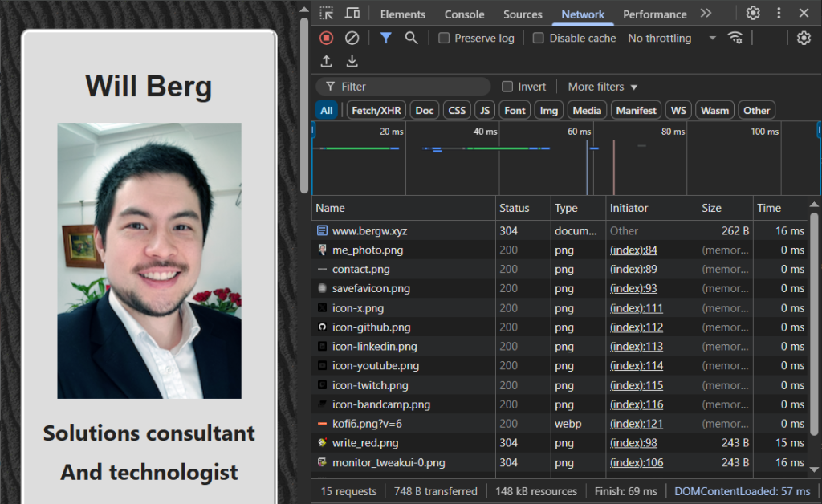Enable the Preserve log checkbox
822x504 pixels.
pos(444,38)
